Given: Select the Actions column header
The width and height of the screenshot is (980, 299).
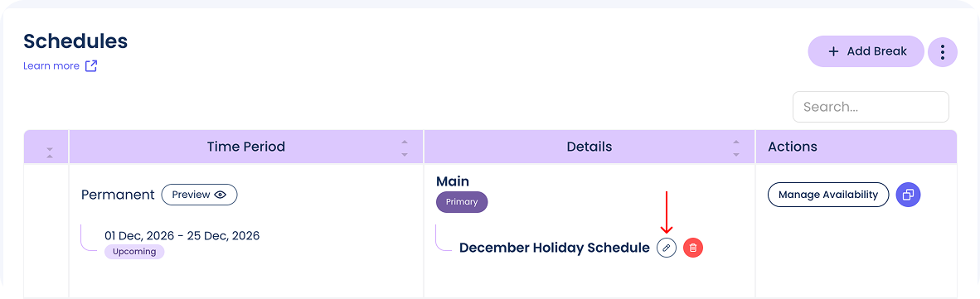Looking at the screenshot, I should point(793,147).
